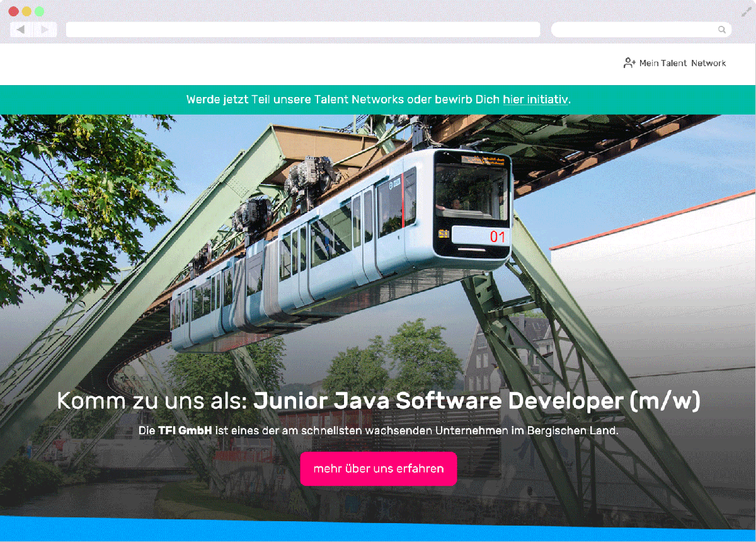The height and width of the screenshot is (542, 756).
Task: Click the red '01' number on the train
Action: [x=498, y=237]
